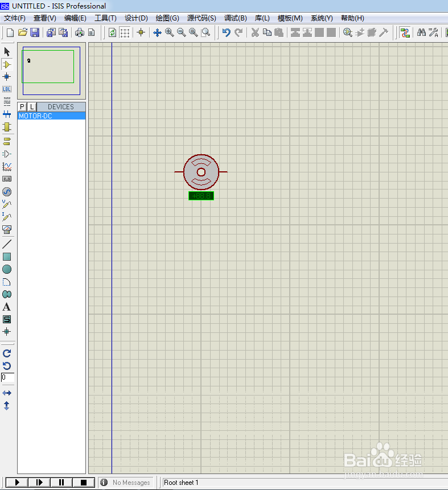Select the 2D Symbols tool
Viewport: 448px width, 490px height.
(7, 319)
